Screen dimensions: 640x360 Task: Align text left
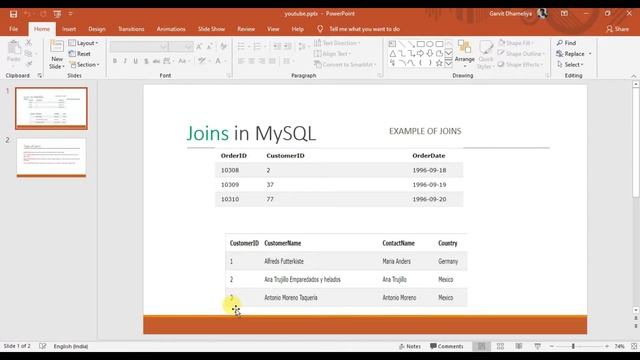coord(241,61)
